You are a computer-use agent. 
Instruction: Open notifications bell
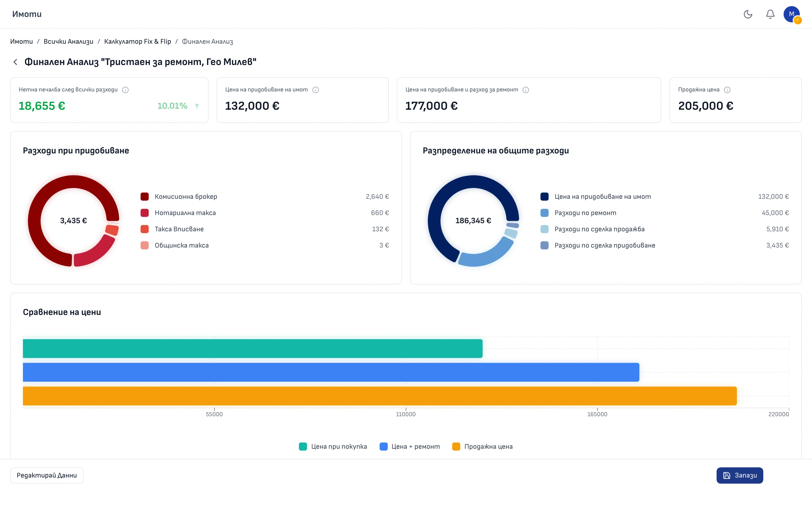[770, 14]
